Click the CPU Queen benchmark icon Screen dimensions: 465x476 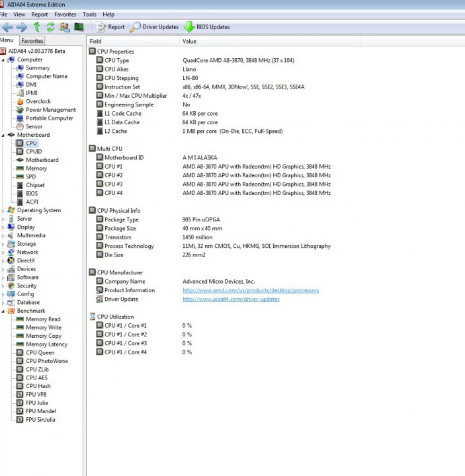(20, 353)
